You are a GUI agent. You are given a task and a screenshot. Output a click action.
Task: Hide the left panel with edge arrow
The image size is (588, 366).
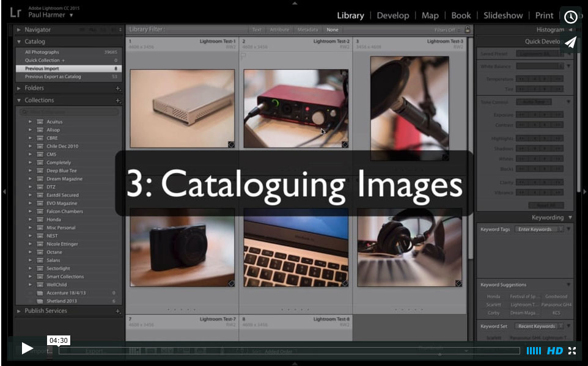[4, 192]
